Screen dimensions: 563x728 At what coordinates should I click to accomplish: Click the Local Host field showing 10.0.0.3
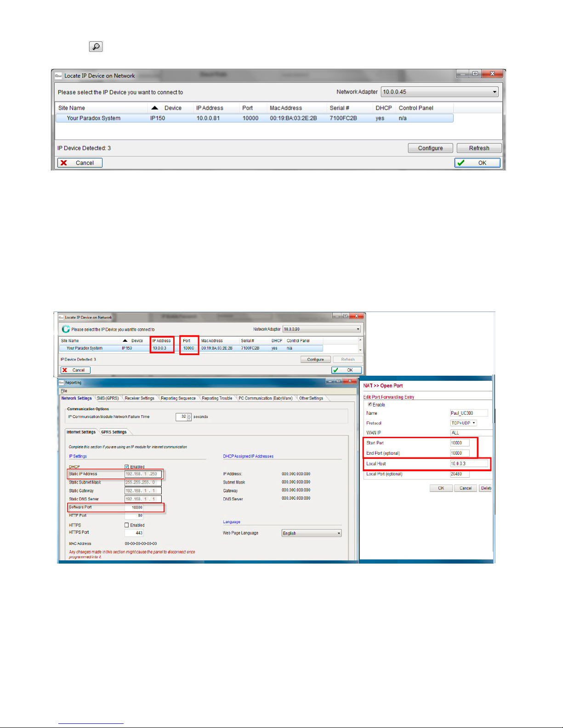click(469, 463)
